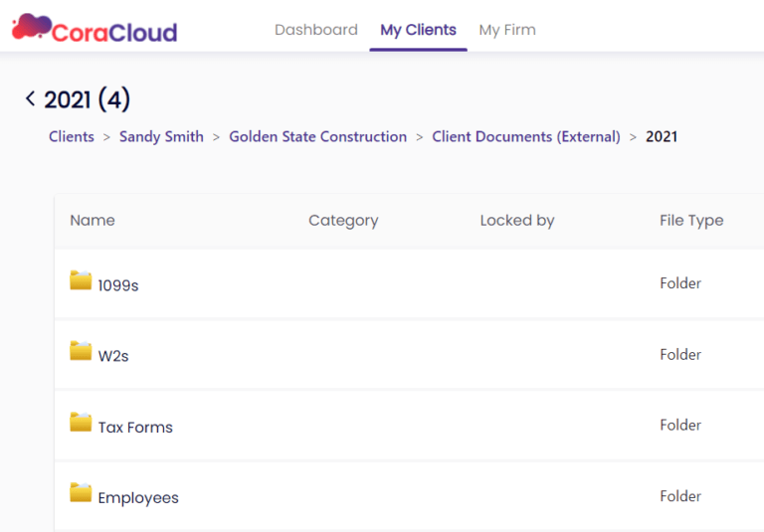
Task: Open the Dashboard tab
Action: click(315, 30)
